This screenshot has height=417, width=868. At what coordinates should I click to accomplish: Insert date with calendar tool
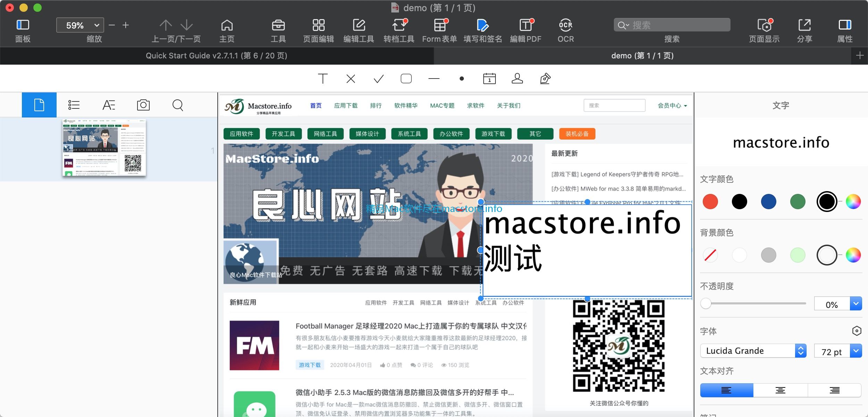(490, 79)
